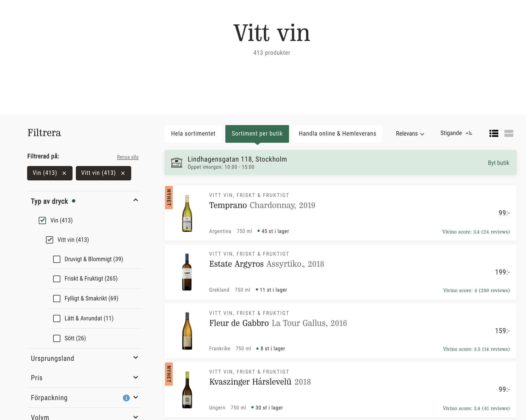Click the 199:- price
Image resolution: width=526 pixels, height=420 pixels.
point(502,272)
